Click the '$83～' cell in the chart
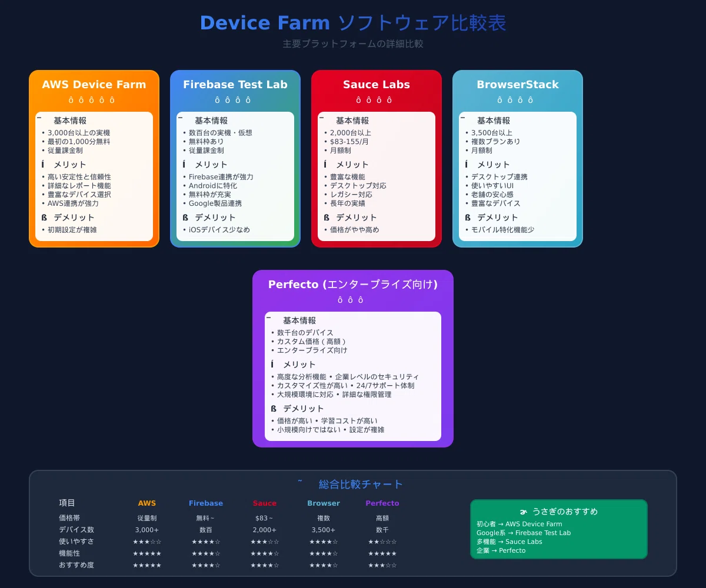The height and width of the screenshot is (588, 706). pos(265,518)
